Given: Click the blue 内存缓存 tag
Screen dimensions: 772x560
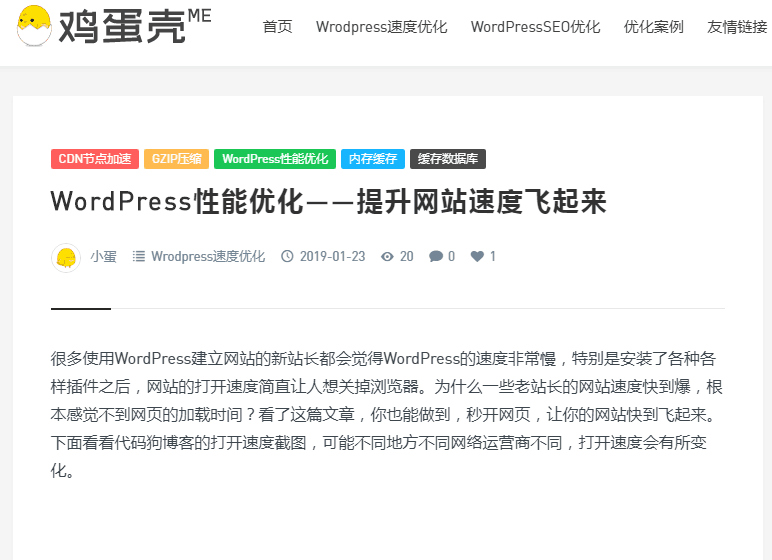Looking at the screenshot, I should pos(373,159).
